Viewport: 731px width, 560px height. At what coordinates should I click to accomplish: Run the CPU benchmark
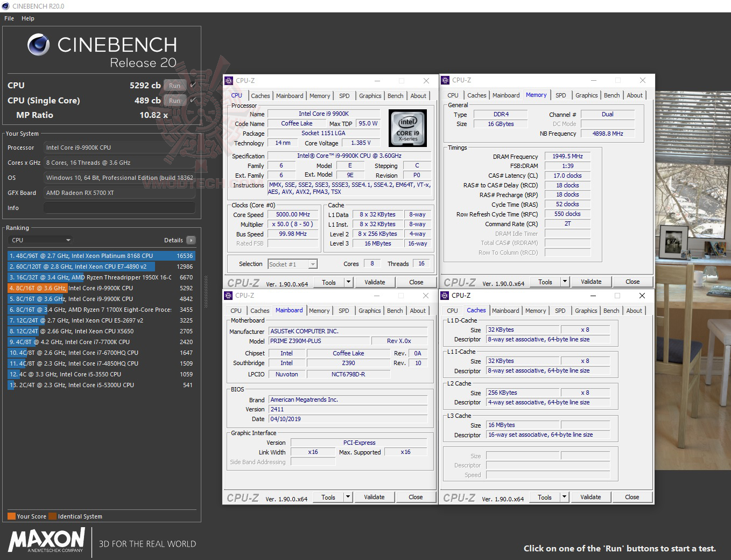tap(174, 85)
